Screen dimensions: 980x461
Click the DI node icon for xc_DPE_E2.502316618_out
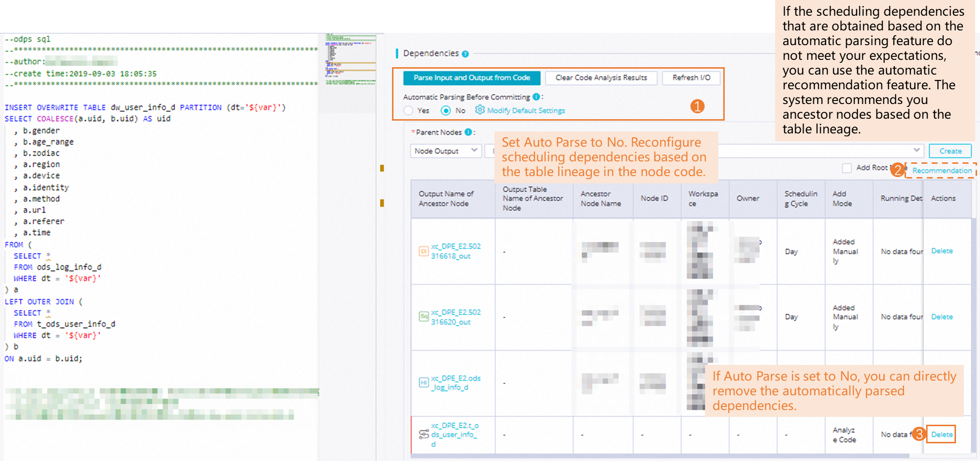point(424,251)
